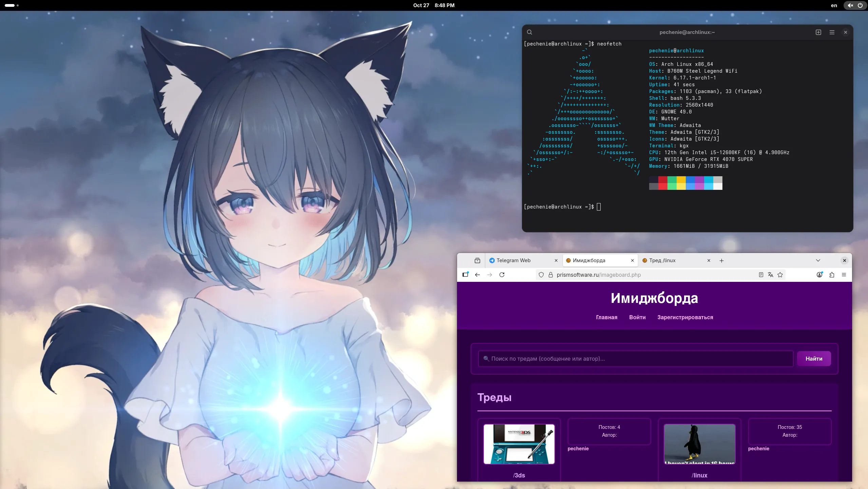
Task: Open a new tab in the terminal
Action: click(818, 32)
